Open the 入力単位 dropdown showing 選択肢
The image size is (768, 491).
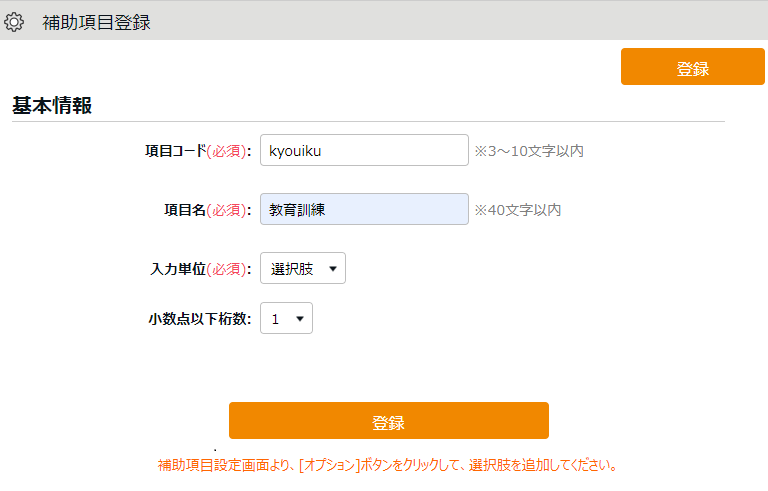303,268
